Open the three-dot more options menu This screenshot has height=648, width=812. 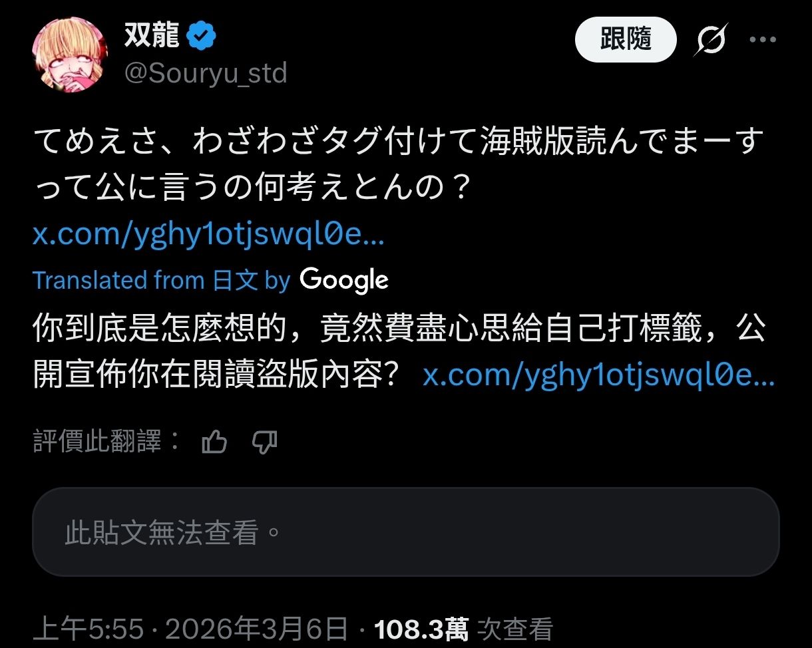point(763,40)
